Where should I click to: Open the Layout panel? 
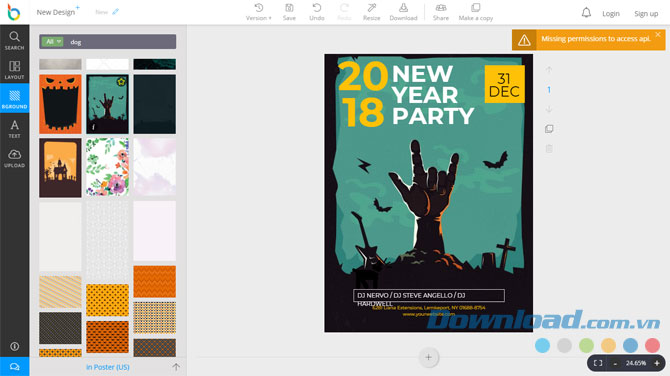point(15,70)
